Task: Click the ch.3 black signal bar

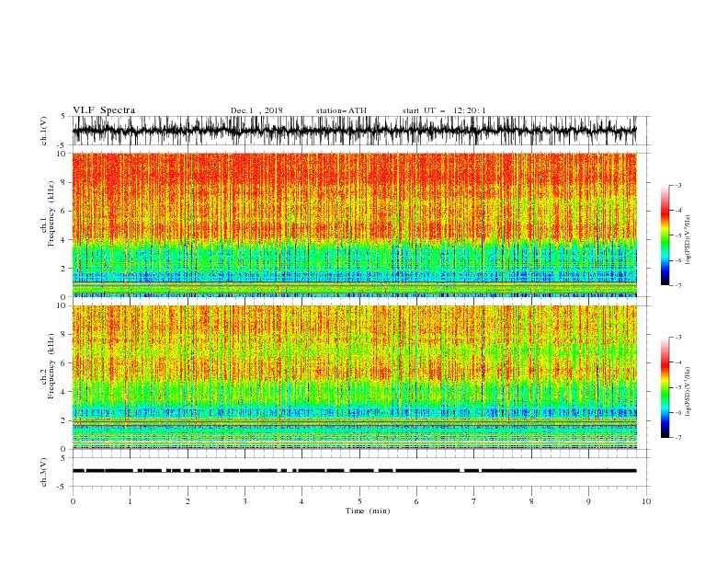Action: click(x=354, y=471)
